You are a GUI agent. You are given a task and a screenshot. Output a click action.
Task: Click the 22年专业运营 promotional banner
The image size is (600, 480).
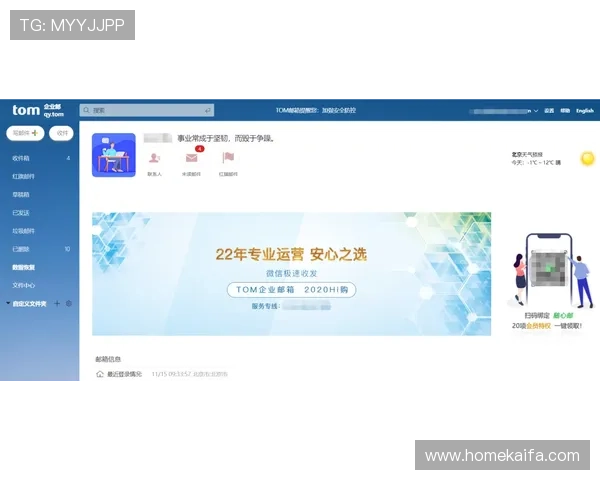292,274
